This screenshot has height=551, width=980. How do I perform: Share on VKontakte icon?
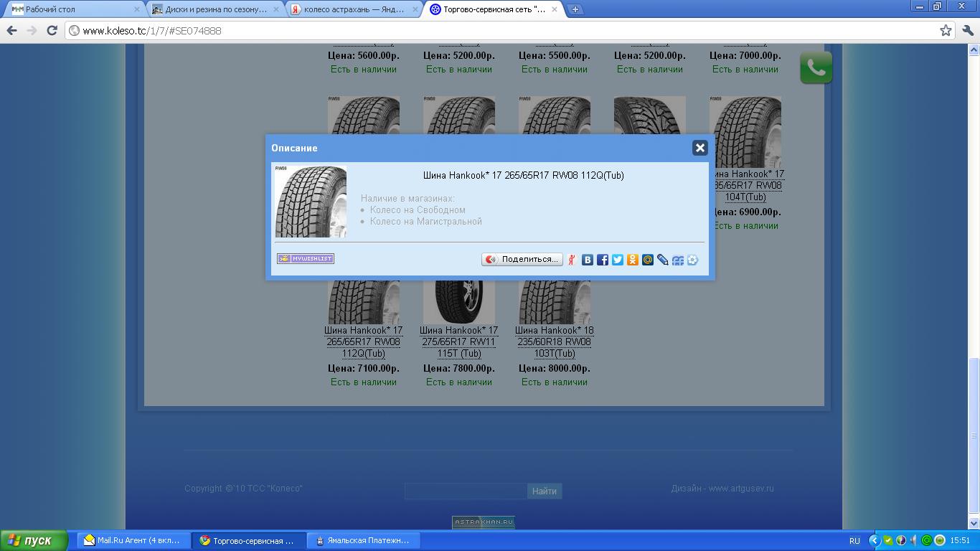(x=587, y=260)
